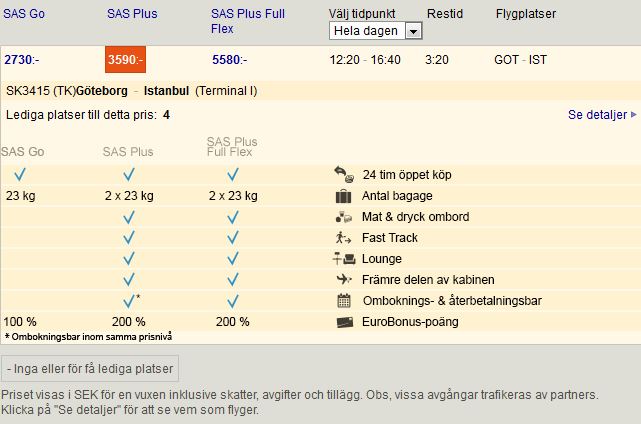Viewport: 641px width, 424px height.
Task: Click the SAS Plus Full Flex checkmark for Fast Track
Action: click(x=233, y=238)
